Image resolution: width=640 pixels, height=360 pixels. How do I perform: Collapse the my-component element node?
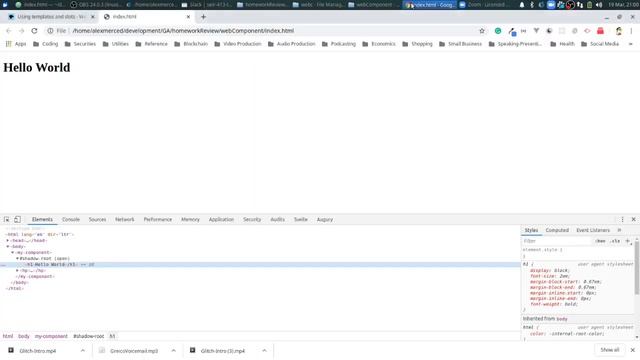point(12,253)
